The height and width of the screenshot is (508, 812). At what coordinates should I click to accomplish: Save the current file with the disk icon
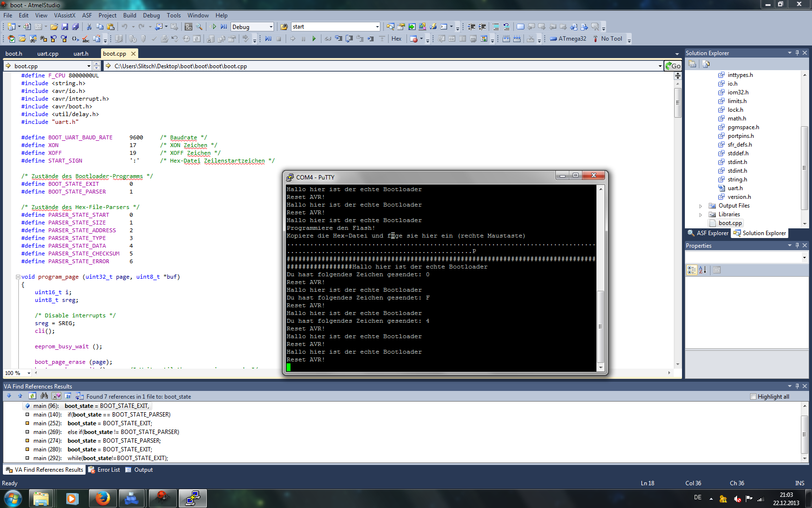65,27
